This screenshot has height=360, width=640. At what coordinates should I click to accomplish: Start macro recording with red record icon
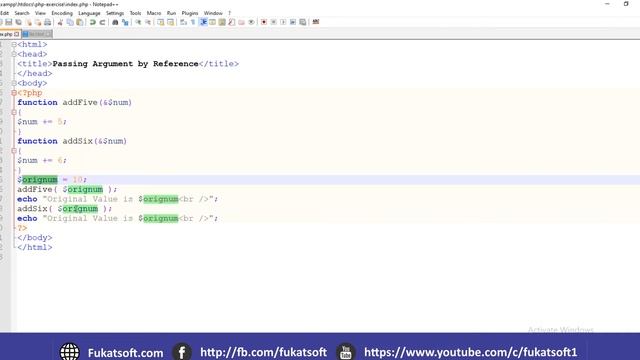tap(263, 22)
